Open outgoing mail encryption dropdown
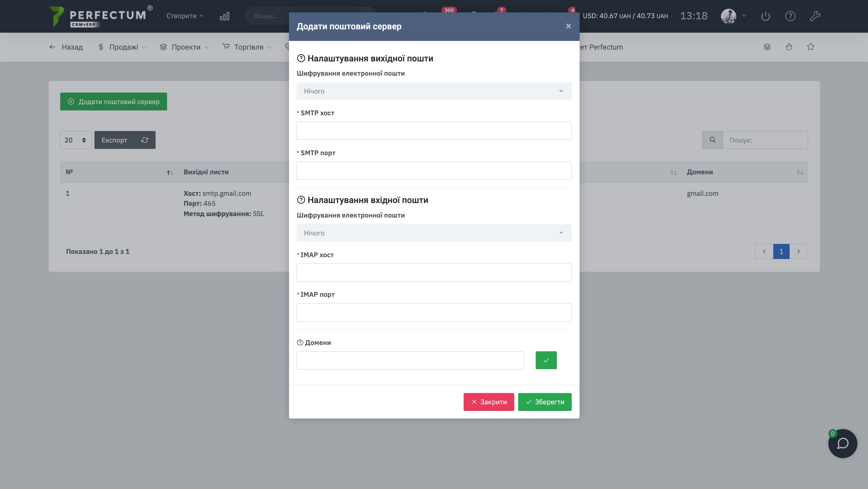The image size is (868, 489). point(434,91)
